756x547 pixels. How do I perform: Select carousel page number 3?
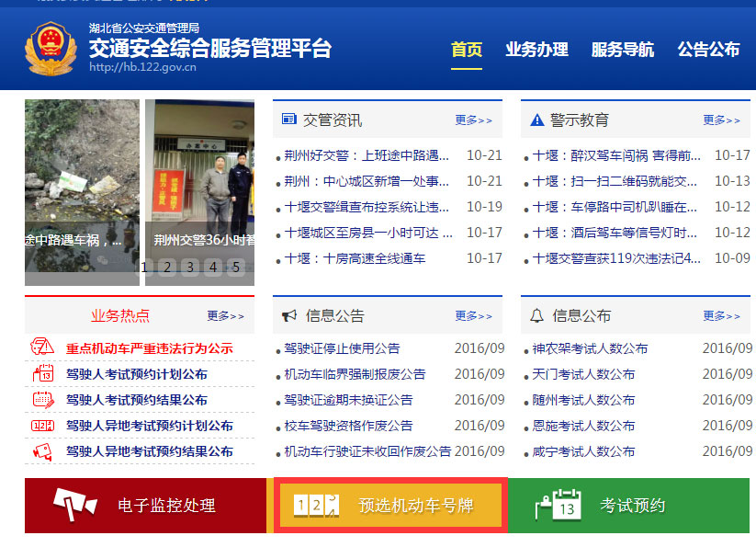point(188,268)
